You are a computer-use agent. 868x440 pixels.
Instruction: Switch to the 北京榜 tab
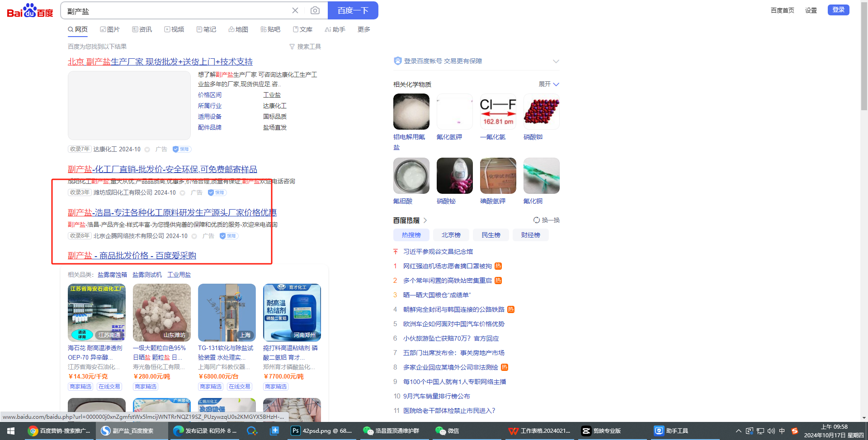(x=451, y=235)
